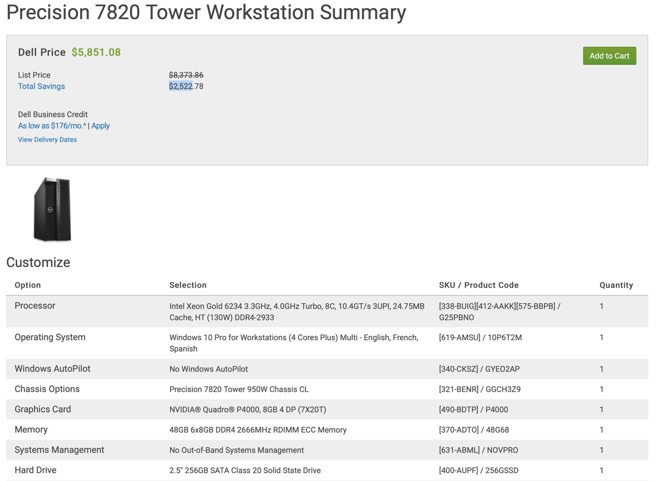Click the SKU / Product Code column header

click(479, 285)
